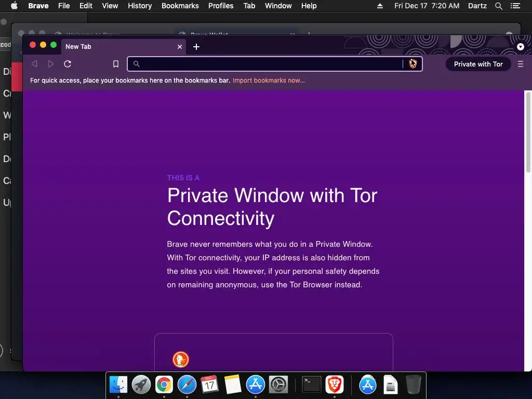Open Google Chrome from the Dock
532x399 pixels.
(164, 384)
